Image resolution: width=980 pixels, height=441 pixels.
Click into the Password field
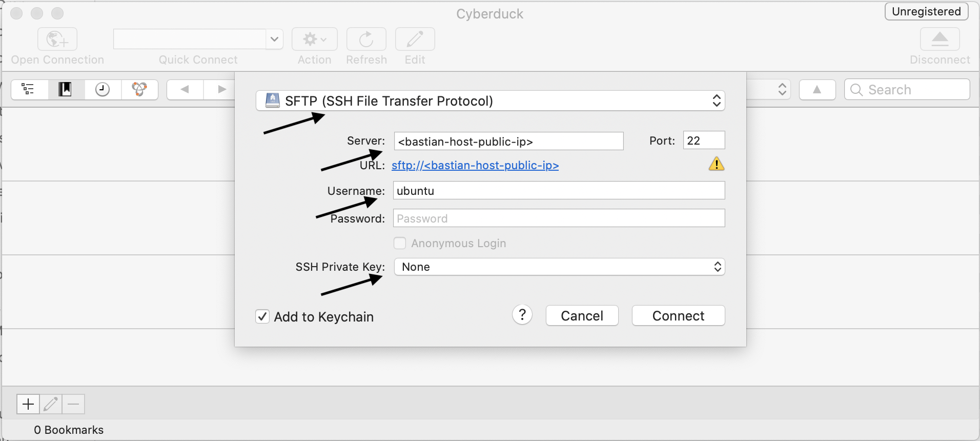(559, 218)
